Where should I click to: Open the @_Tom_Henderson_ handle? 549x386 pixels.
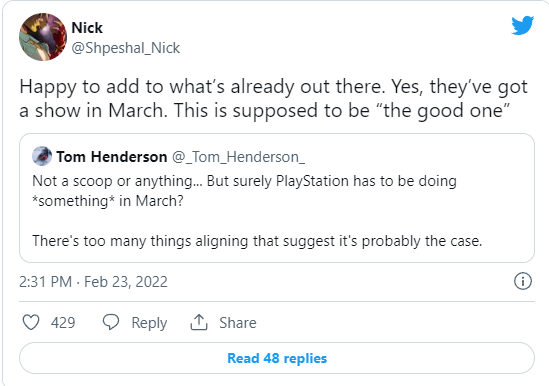[238, 157]
